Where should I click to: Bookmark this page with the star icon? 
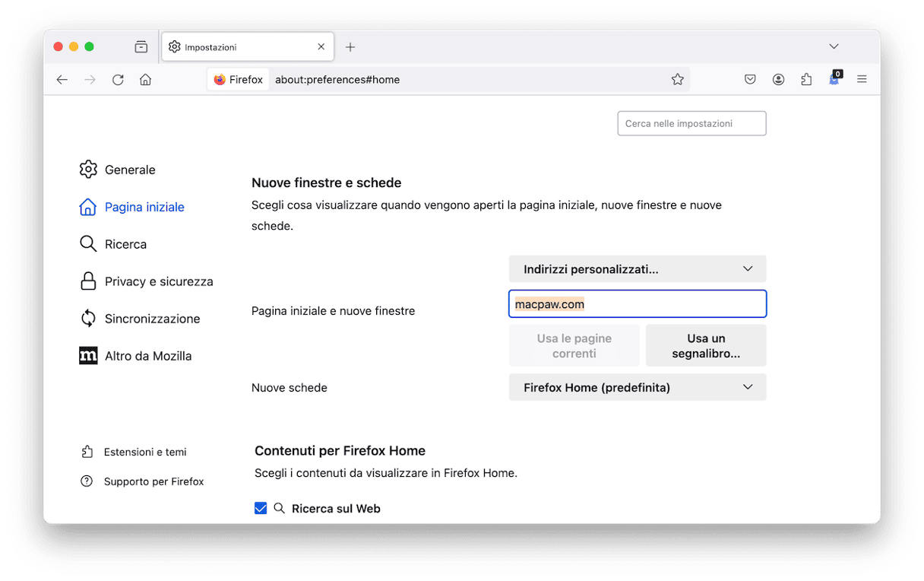[x=678, y=79]
